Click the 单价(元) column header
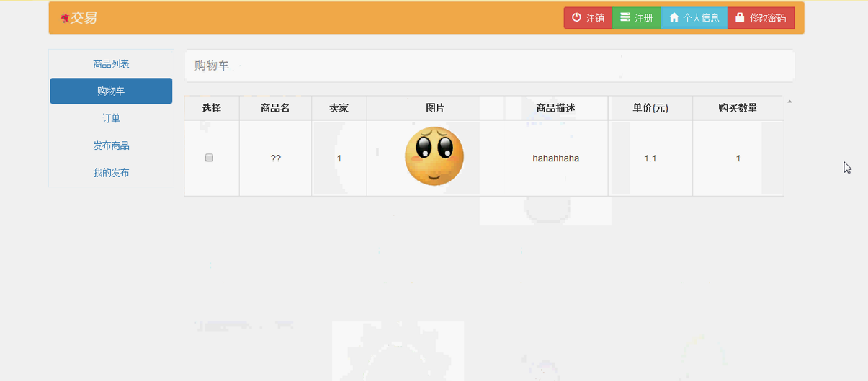The height and width of the screenshot is (381, 868). coord(650,108)
